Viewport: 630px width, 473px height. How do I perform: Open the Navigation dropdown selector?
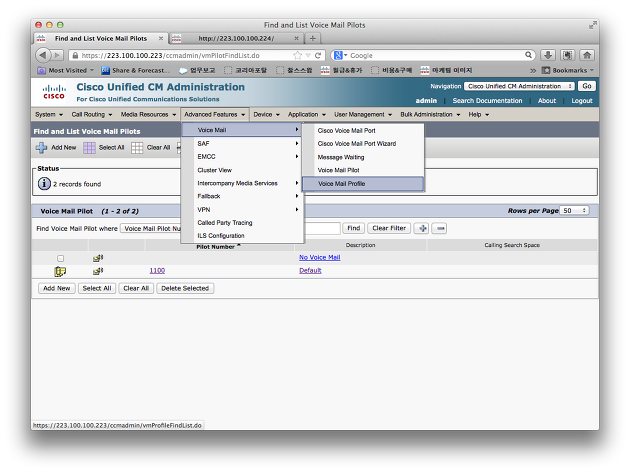519,86
